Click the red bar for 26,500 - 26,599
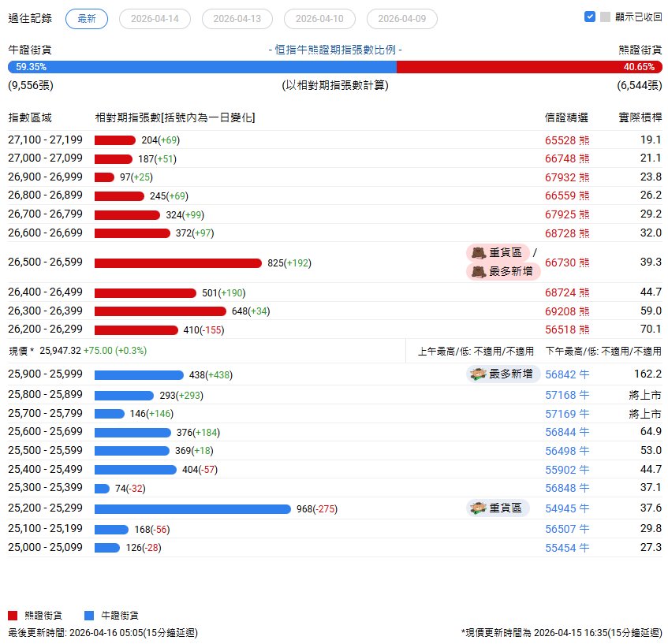Viewport: 668px width, 644px height. coord(178,263)
